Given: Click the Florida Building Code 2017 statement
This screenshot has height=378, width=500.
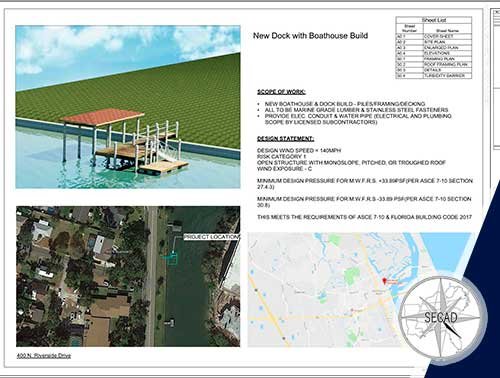Looking at the screenshot, I should click(x=364, y=217).
